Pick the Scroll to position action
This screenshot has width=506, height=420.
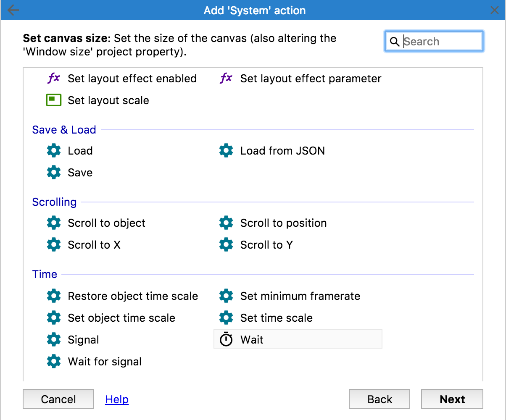pyautogui.click(x=283, y=223)
